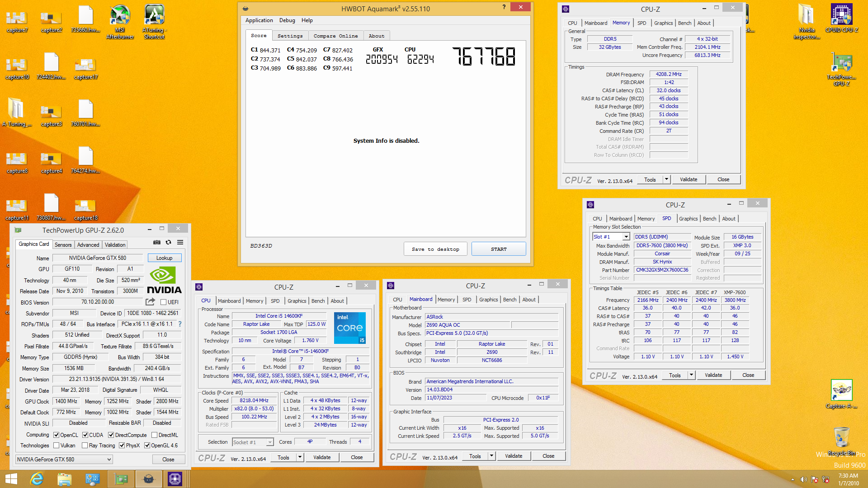
Task: Click the GPU-Z refresh icon
Action: click(168, 242)
